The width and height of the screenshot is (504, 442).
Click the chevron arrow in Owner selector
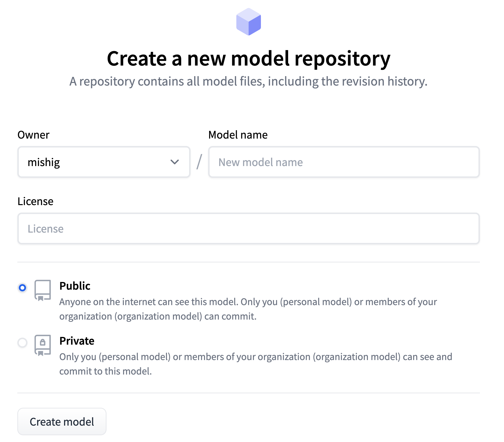(175, 162)
